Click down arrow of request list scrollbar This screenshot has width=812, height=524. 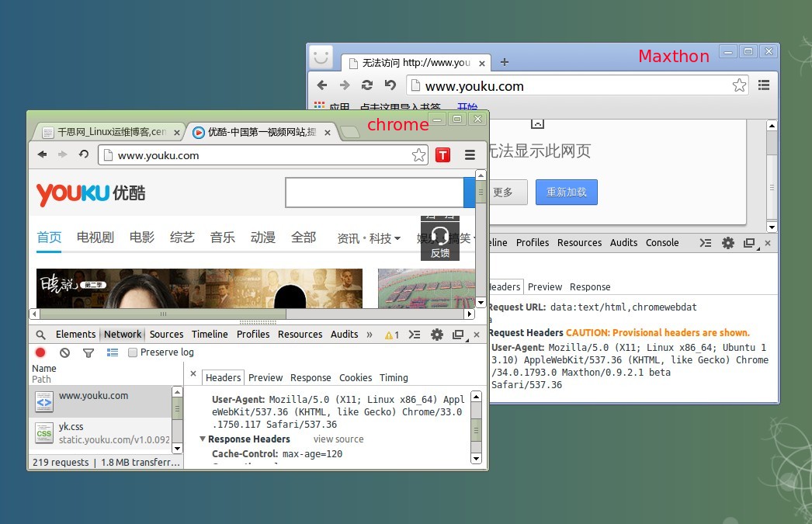177,449
